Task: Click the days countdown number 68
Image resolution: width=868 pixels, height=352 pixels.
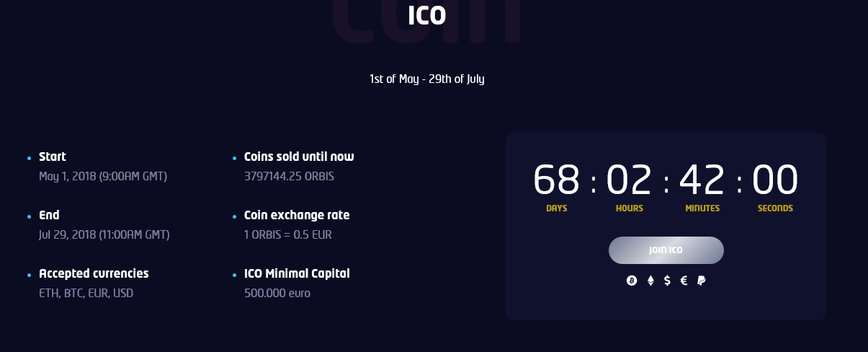Action: (x=556, y=180)
